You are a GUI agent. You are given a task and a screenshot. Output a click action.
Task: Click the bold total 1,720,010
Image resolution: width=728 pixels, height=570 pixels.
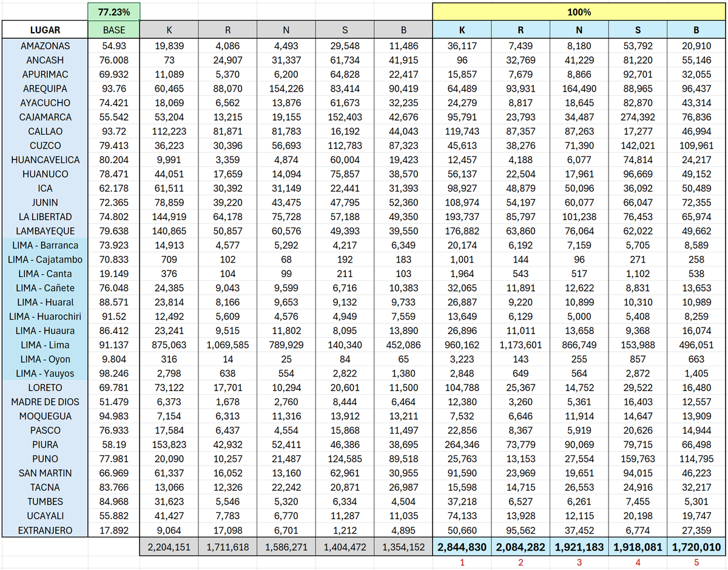click(x=696, y=547)
